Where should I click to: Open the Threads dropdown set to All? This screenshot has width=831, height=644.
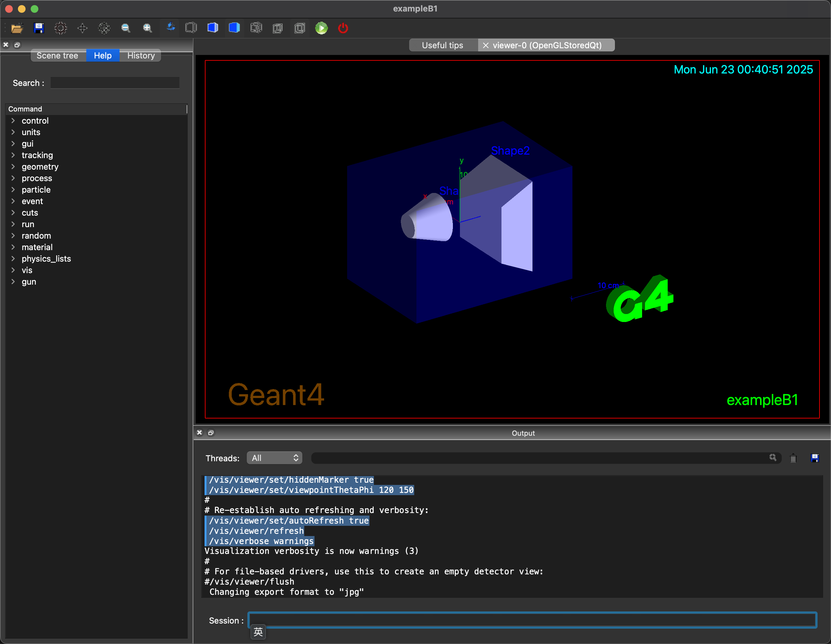(275, 458)
